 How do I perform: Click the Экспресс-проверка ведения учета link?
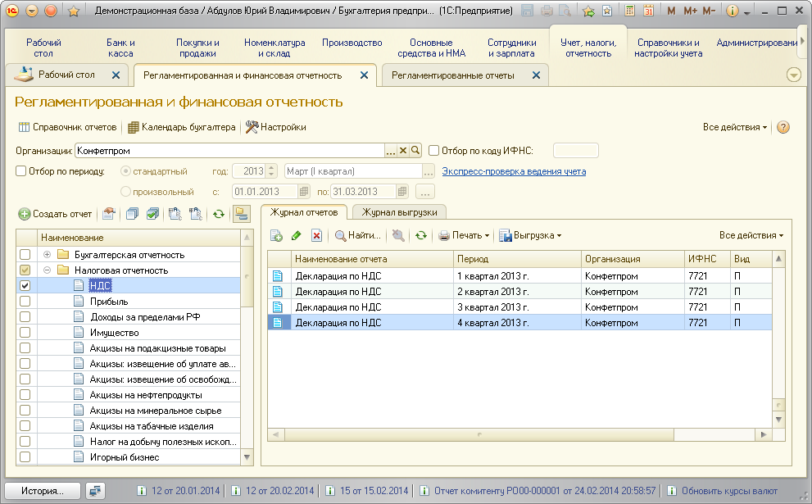514,172
